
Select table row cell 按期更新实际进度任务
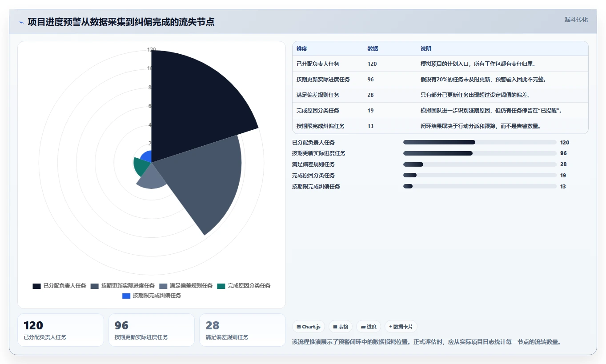(x=323, y=80)
